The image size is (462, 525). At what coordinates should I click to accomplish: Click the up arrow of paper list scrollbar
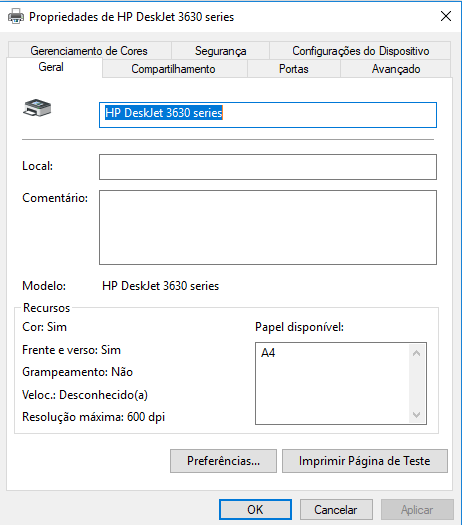pyautogui.click(x=416, y=353)
